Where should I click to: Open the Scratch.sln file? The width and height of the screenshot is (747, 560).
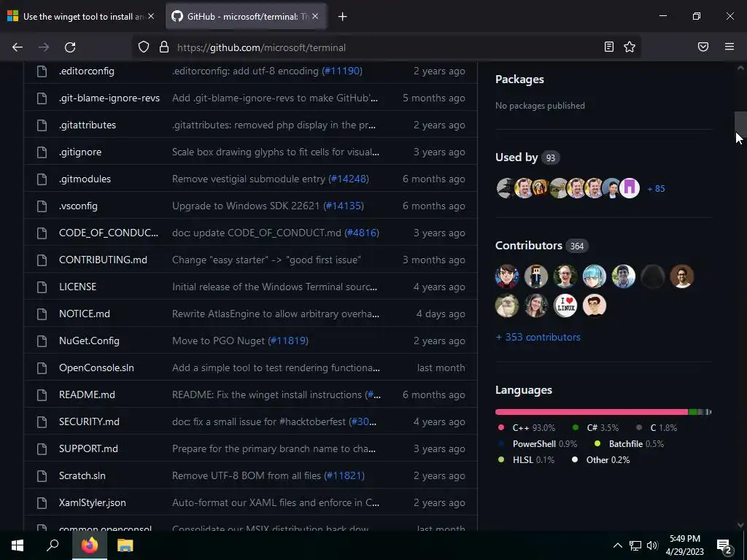click(x=82, y=475)
